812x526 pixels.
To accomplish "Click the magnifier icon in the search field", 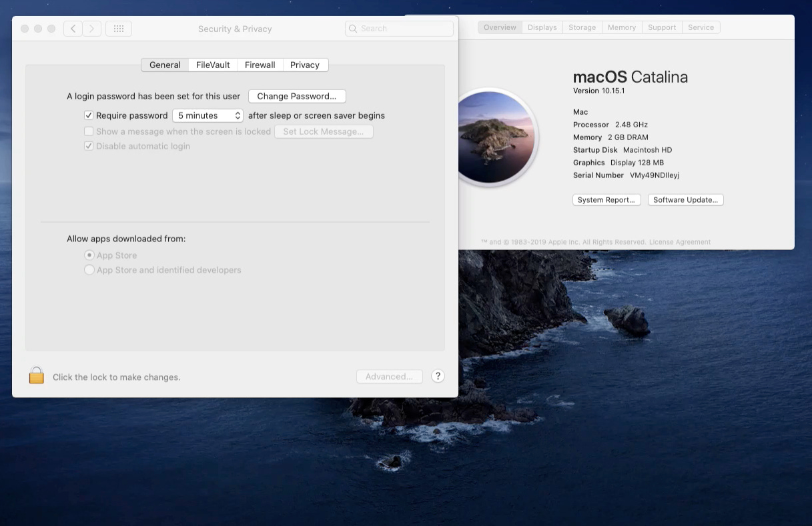I will [x=353, y=29].
